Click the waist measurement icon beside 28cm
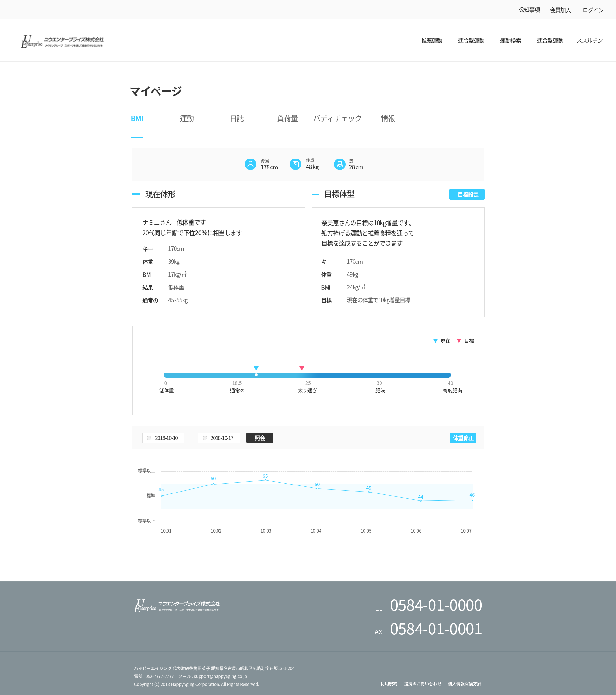This screenshot has width=616, height=695. click(340, 164)
